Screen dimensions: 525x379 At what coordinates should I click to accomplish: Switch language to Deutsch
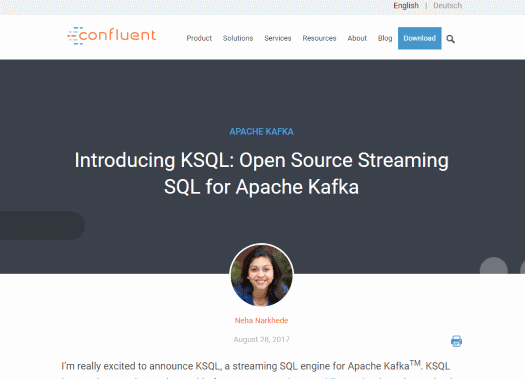click(x=447, y=6)
